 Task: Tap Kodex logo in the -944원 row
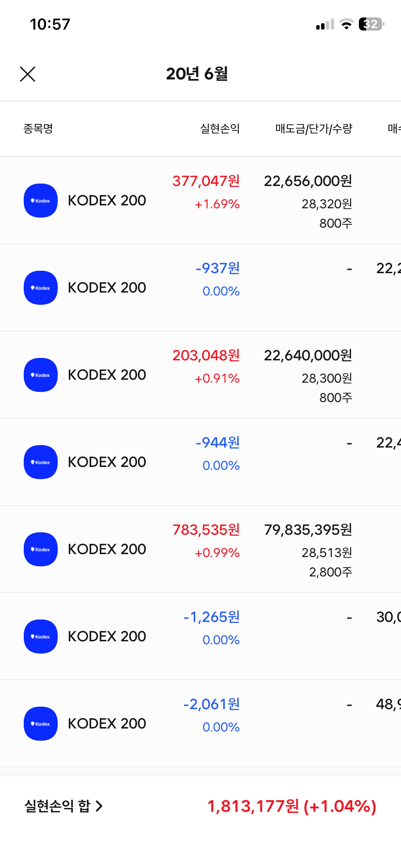41,462
